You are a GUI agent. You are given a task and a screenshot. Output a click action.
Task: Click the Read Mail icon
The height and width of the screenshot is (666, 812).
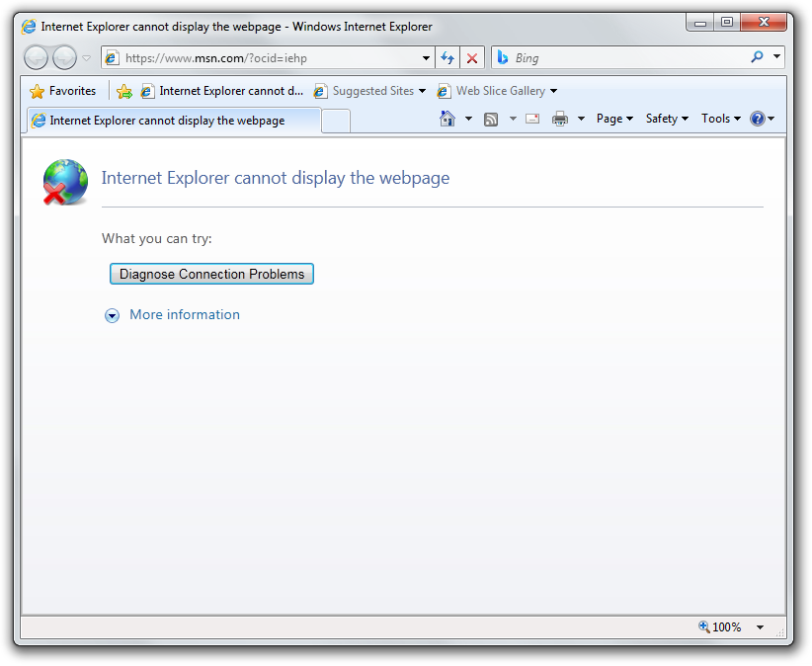coord(532,120)
